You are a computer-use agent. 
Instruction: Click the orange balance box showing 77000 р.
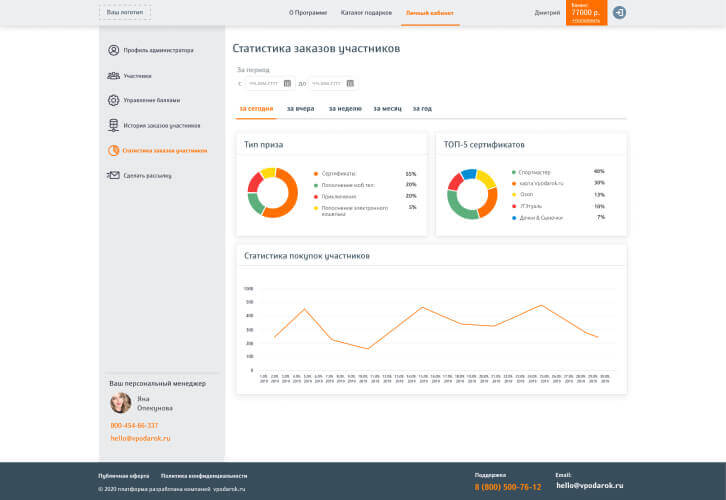click(586, 12)
